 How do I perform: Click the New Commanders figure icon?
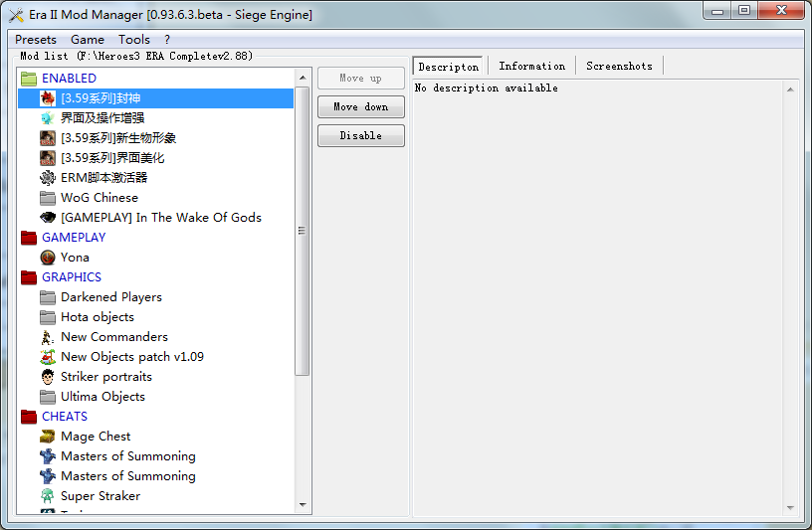click(48, 337)
